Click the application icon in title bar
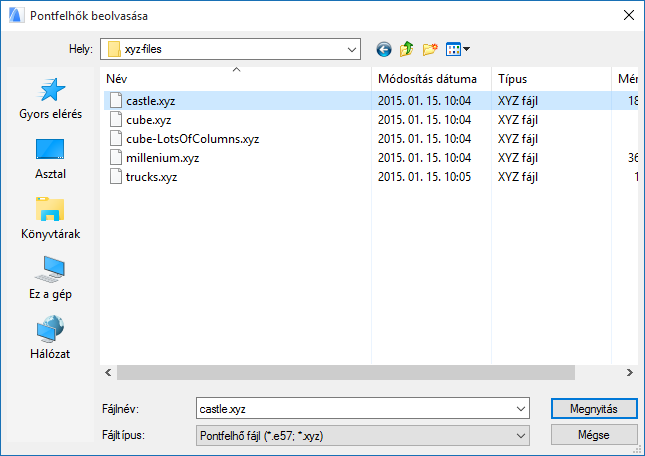The width and height of the screenshot is (645, 456). tap(16, 16)
